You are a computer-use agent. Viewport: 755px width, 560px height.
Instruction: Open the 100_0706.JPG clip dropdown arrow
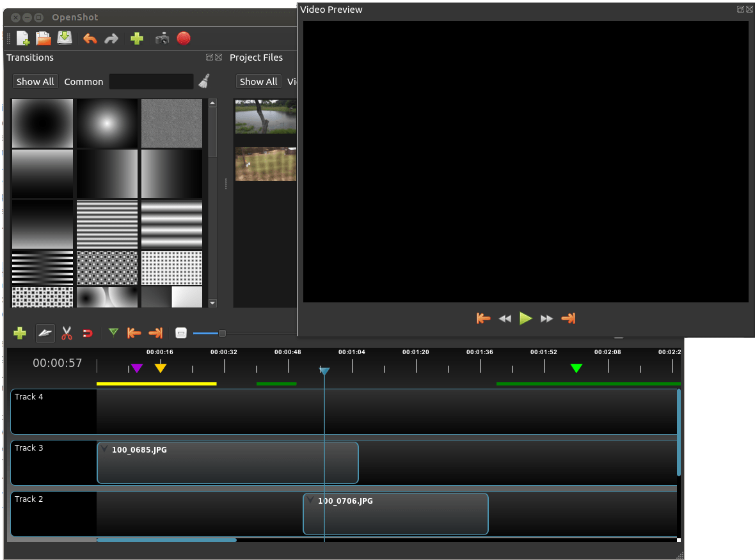coord(310,500)
